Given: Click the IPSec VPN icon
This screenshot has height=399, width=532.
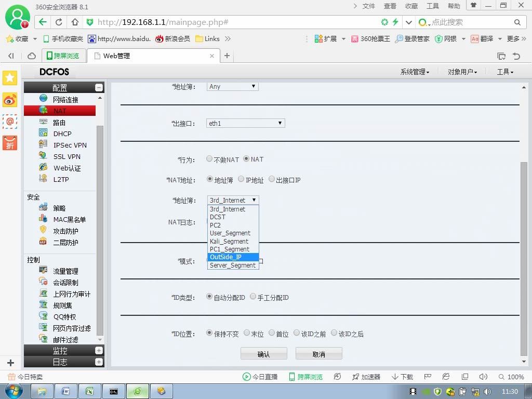Looking at the screenshot, I should 44,144.
